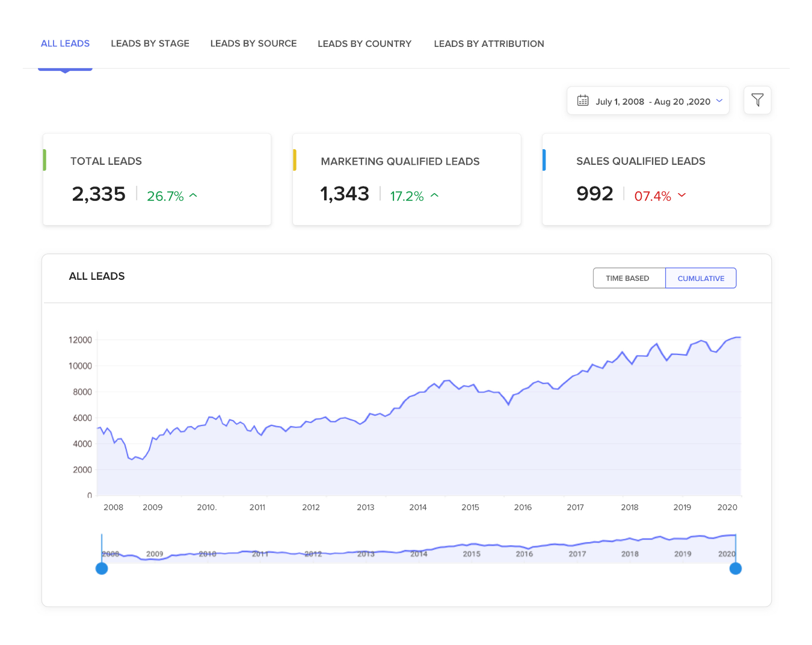Click the left range slider handle
Viewport: 812px width, 645px height.
click(102, 569)
